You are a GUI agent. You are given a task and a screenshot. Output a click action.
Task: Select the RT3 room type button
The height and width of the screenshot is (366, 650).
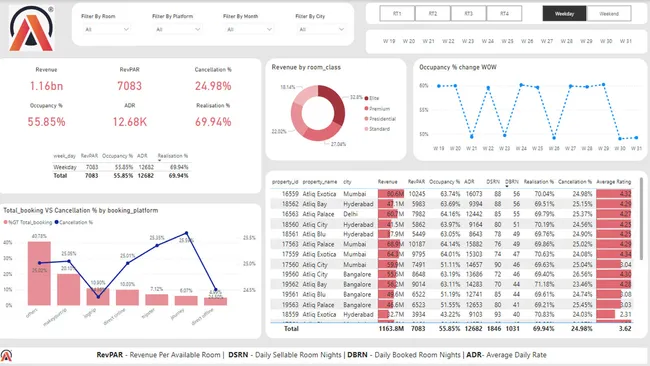468,13
